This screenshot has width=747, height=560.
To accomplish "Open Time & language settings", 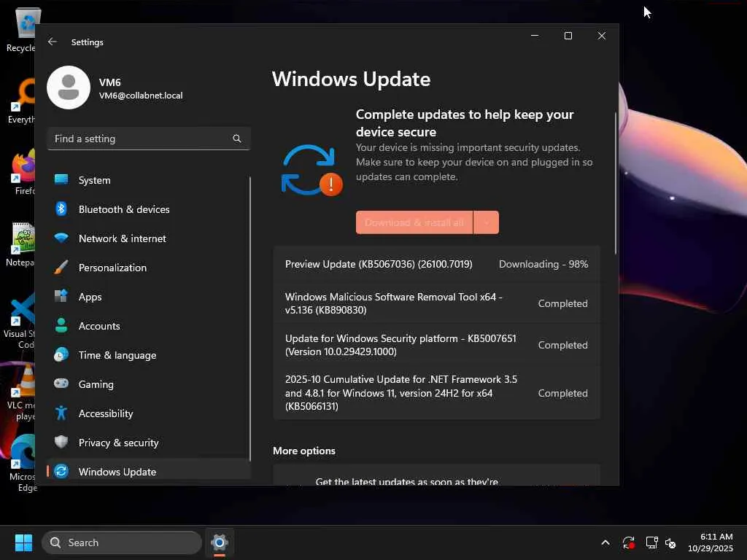I will pos(149,355).
